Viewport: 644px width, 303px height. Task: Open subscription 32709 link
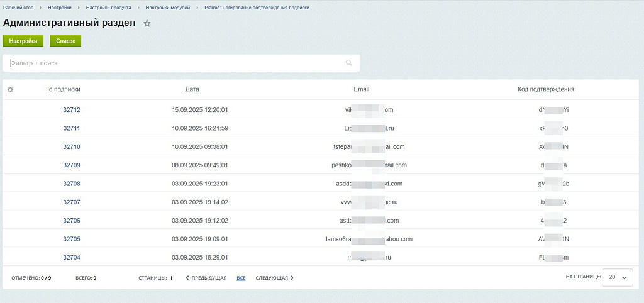[72, 165]
